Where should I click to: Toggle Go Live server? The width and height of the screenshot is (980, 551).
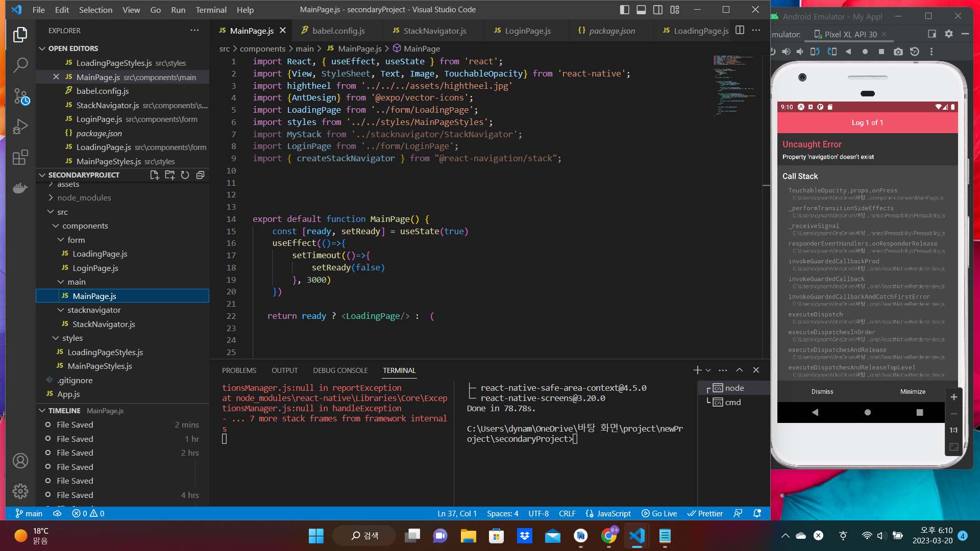(659, 514)
